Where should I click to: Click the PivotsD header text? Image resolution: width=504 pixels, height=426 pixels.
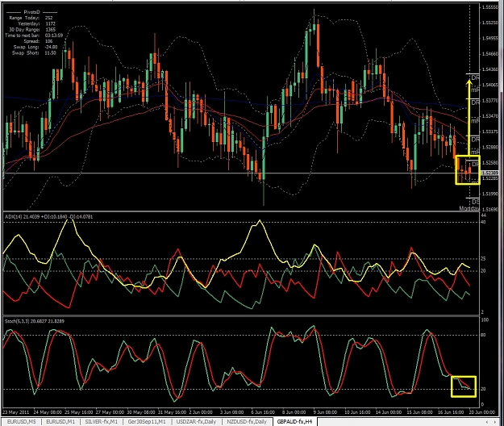pyautogui.click(x=31, y=12)
